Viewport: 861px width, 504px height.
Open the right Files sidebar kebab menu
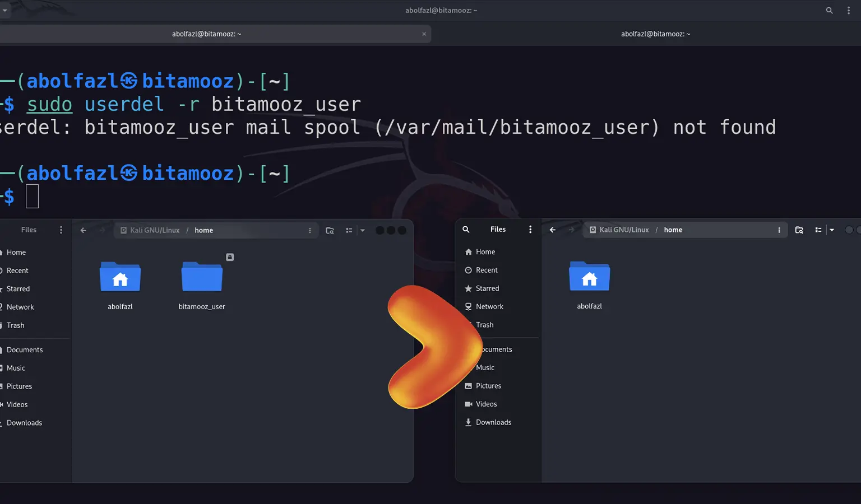click(530, 230)
